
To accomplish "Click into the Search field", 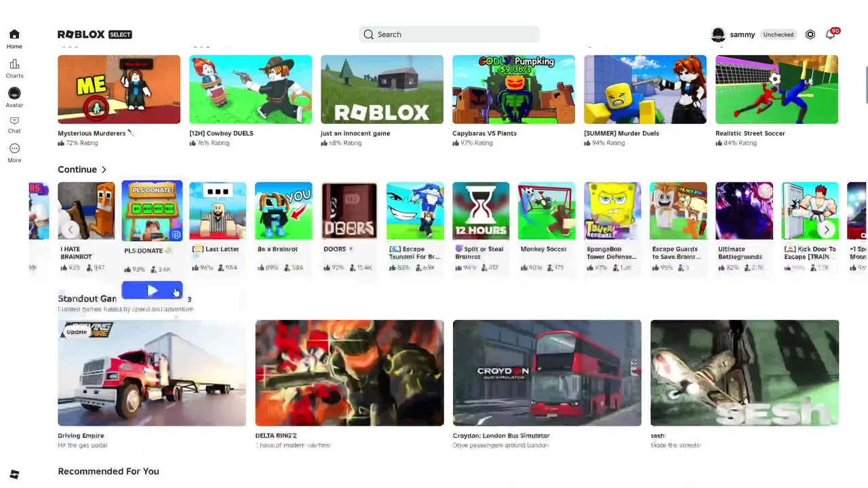I will (x=449, y=35).
